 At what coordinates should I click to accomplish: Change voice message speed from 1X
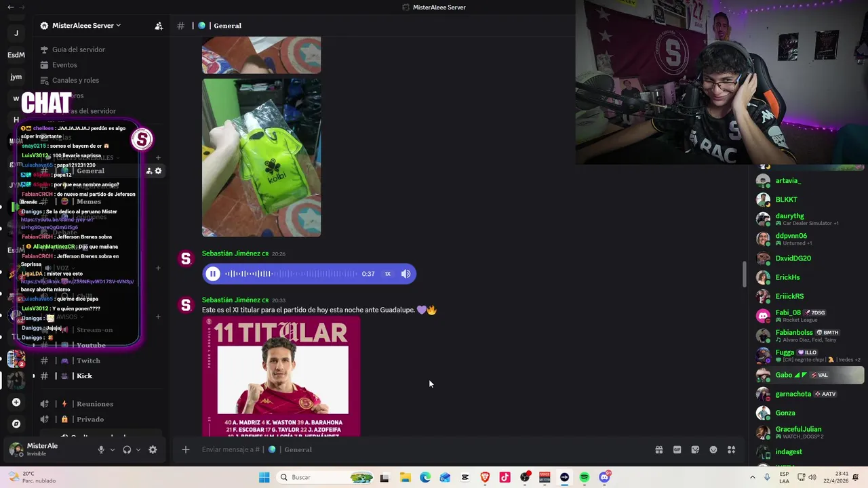[388, 274]
